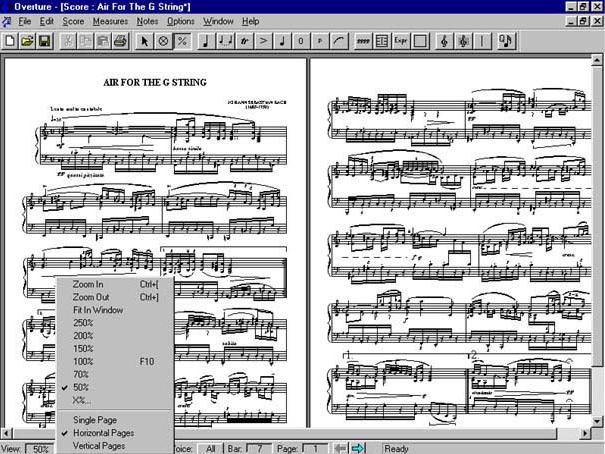Select the eraser circle-X tool

(x=163, y=41)
